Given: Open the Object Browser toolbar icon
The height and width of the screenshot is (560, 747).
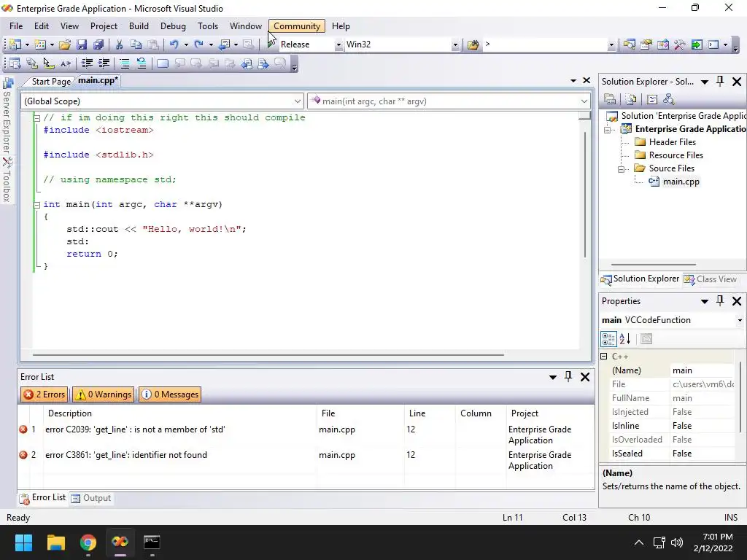Looking at the screenshot, I should (x=662, y=44).
